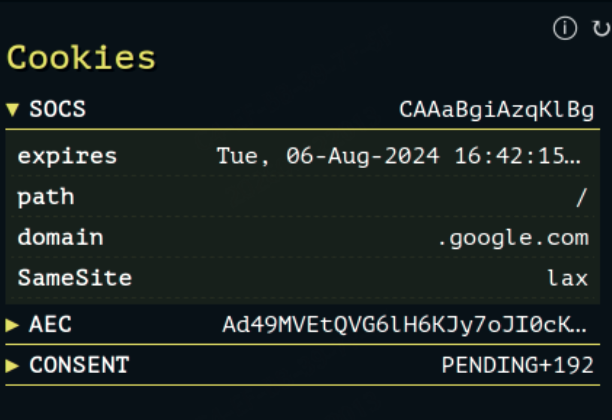The image size is (612, 420).
Task: Click the lax SameSite value
Action: point(568,278)
